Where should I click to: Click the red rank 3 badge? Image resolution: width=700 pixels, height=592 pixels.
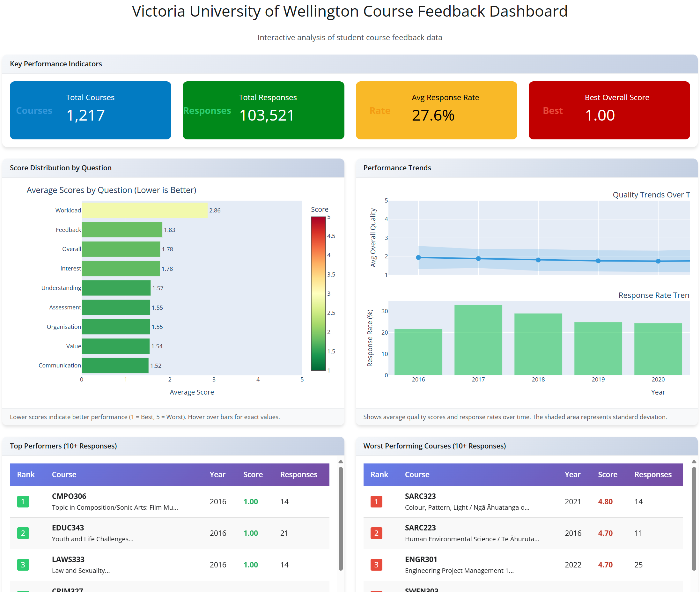376,565
